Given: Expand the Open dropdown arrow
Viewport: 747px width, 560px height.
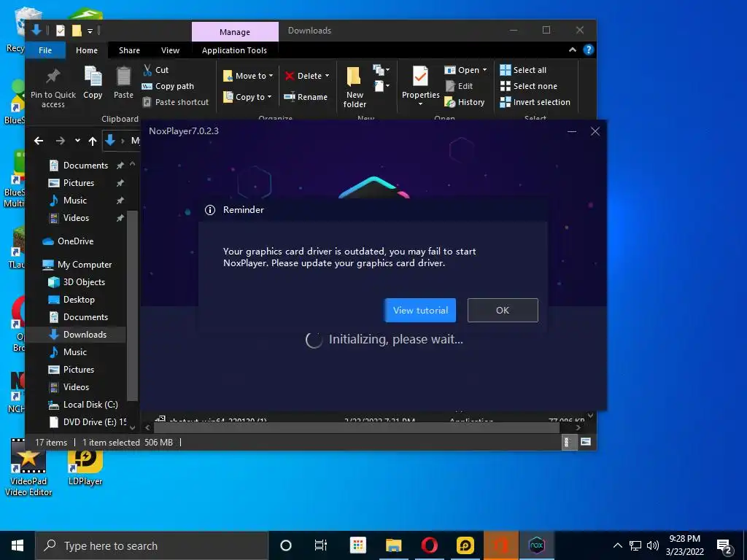Looking at the screenshot, I should coord(485,70).
